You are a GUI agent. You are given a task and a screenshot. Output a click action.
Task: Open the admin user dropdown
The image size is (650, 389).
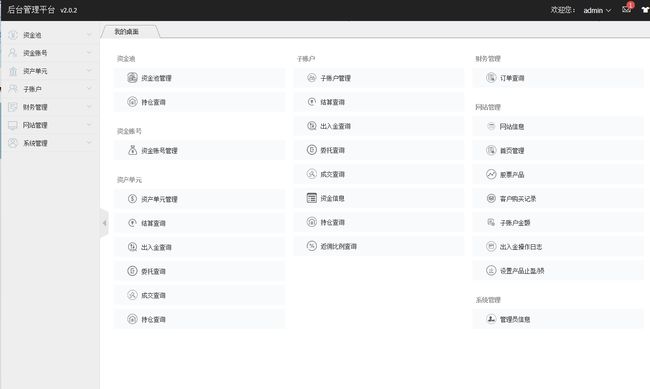click(x=597, y=10)
